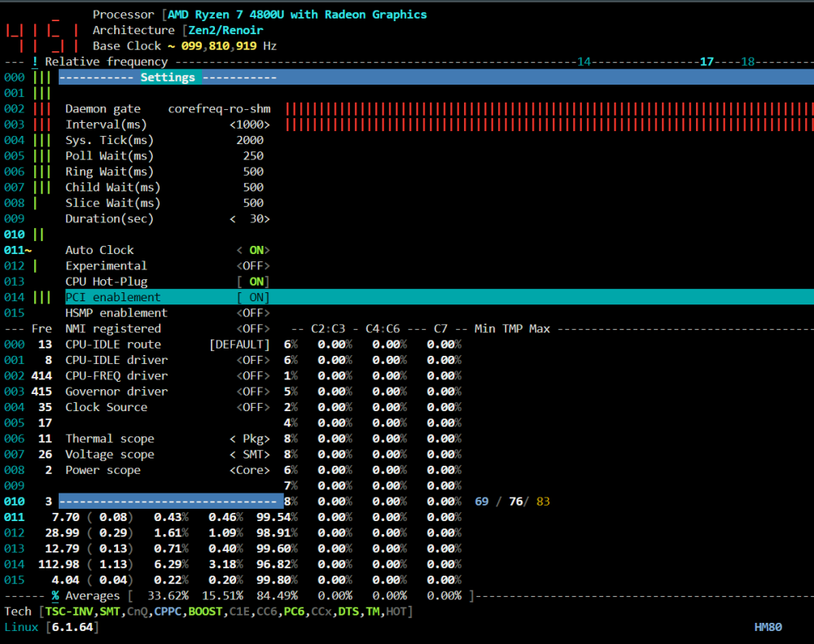Click the Settings window title
This screenshot has width=814, height=644.
(x=168, y=77)
